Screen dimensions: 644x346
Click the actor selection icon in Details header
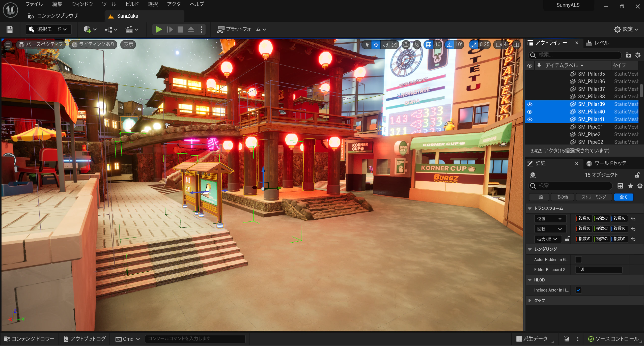point(533,175)
